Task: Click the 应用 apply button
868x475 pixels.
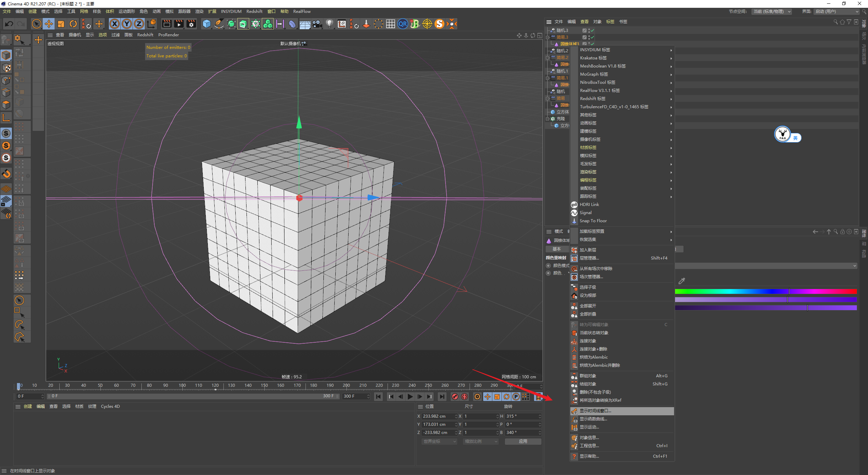Action: point(523,441)
